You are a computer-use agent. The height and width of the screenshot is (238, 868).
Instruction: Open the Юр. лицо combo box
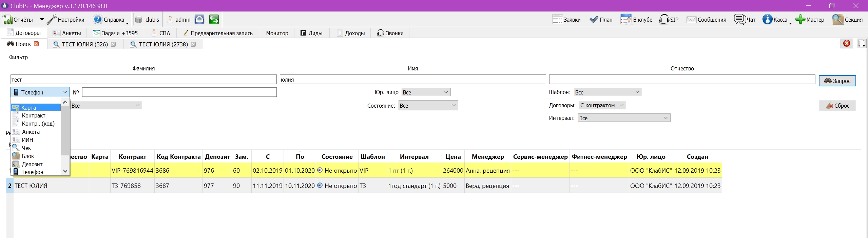[x=426, y=92]
